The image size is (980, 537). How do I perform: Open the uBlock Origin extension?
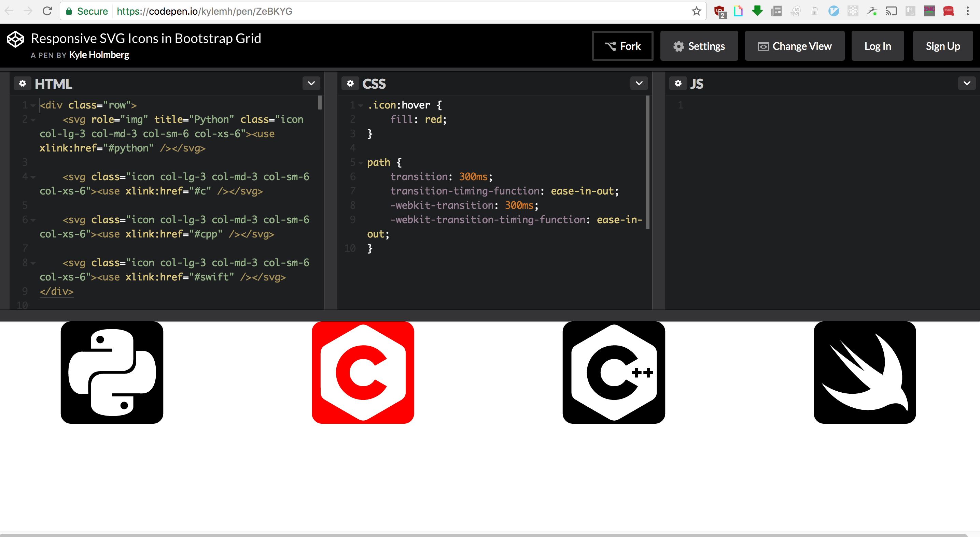(720, 11)
